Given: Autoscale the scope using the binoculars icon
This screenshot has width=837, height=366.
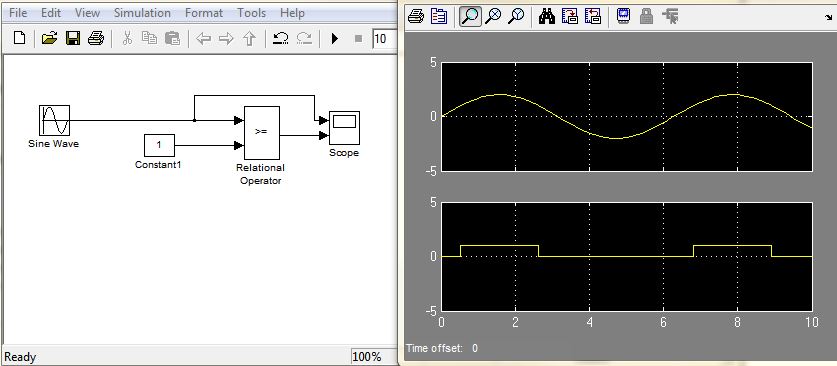Looking at the screenshot, I should click(x=547, y=17).
